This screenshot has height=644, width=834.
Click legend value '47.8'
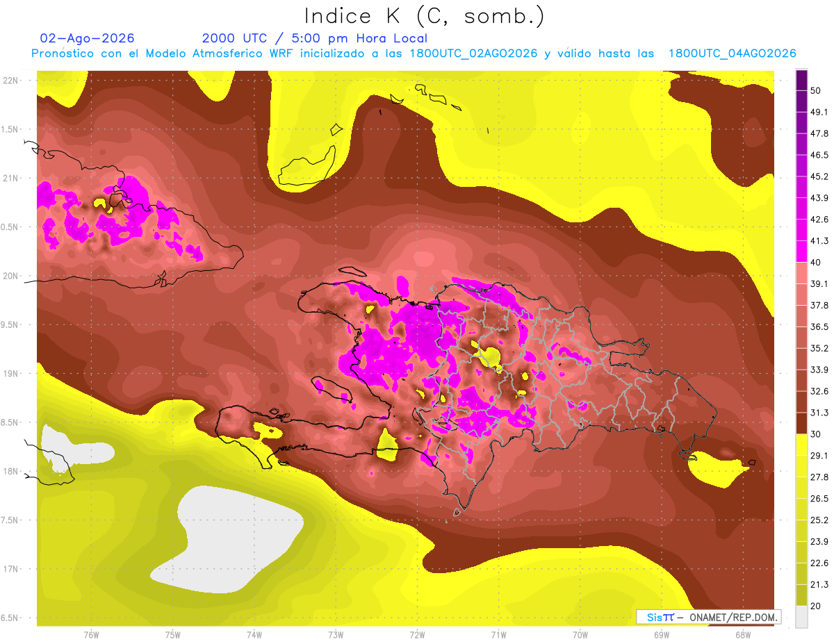click(821, 133)
